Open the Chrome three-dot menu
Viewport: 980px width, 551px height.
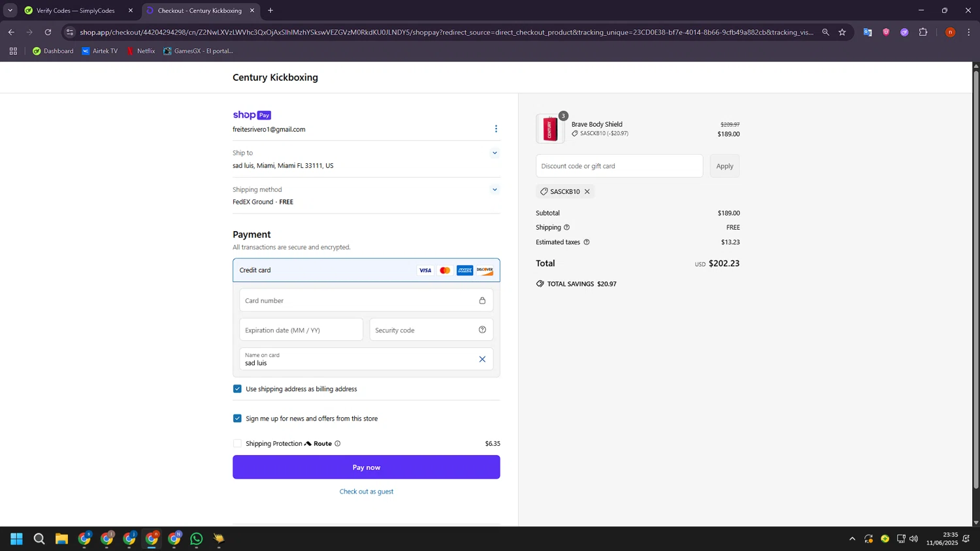point(969,32)
